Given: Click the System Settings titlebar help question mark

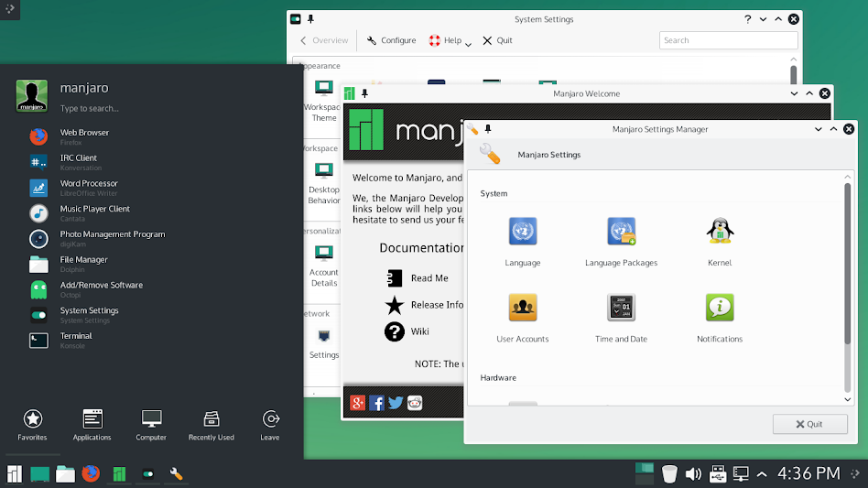Looking at the screenshot, I should (748, 19).
